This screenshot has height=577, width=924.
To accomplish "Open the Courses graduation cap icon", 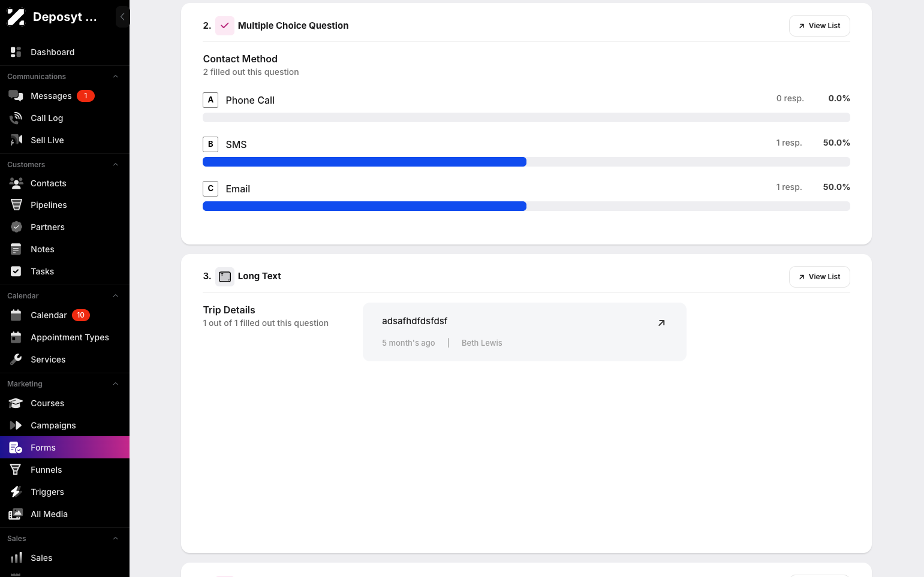I will click(x=16, y=403).
